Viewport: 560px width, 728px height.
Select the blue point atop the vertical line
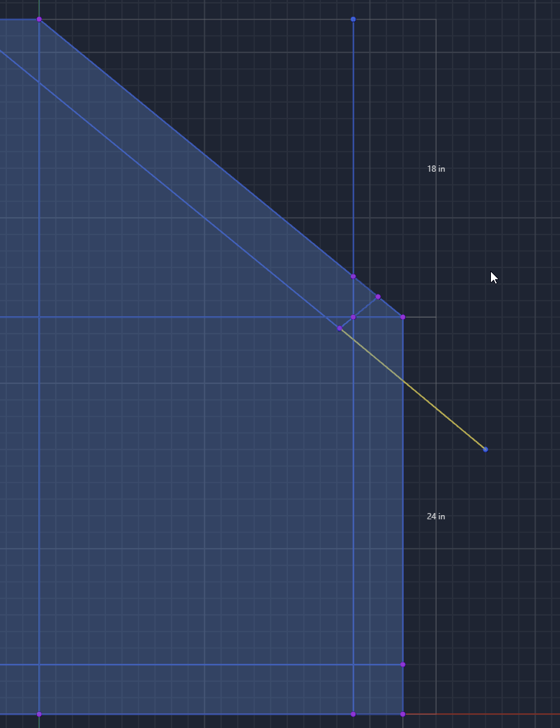pos(354,20)
